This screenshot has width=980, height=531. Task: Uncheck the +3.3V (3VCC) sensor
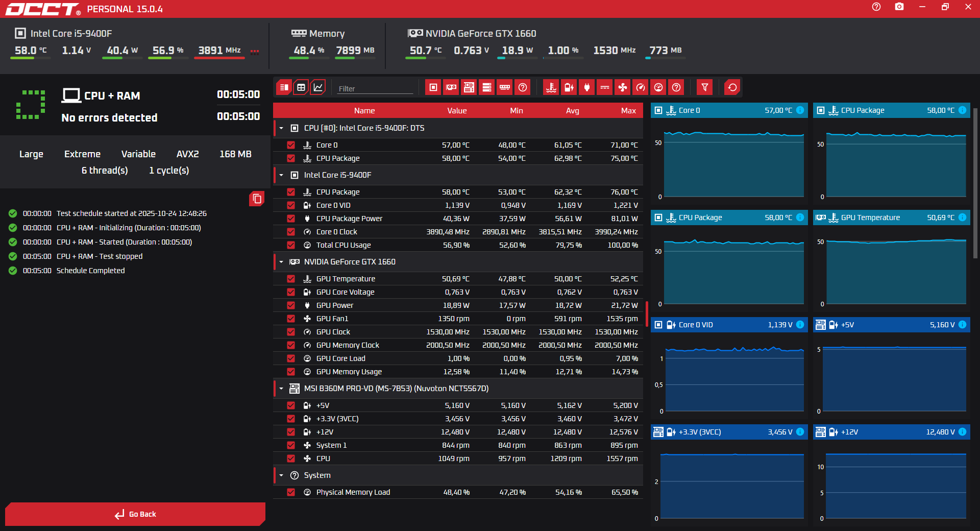[291, 419]
